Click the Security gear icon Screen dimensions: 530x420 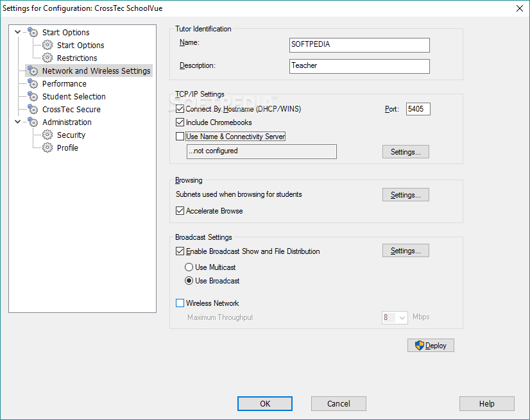[x=47, y=135]
